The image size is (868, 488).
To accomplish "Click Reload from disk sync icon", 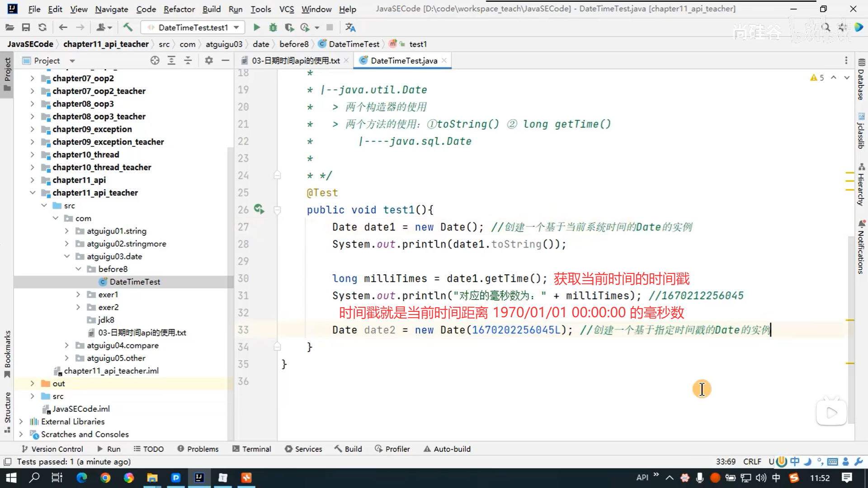I will (42, 28).
